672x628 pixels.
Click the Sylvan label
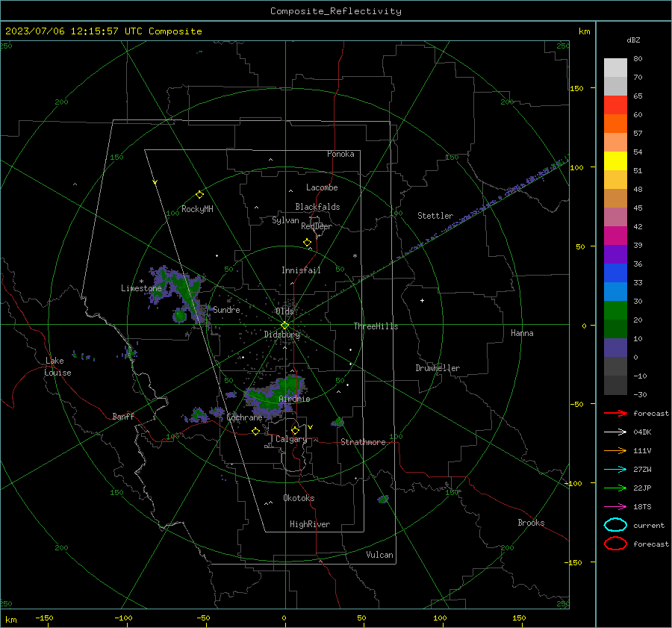pos(285,220)
